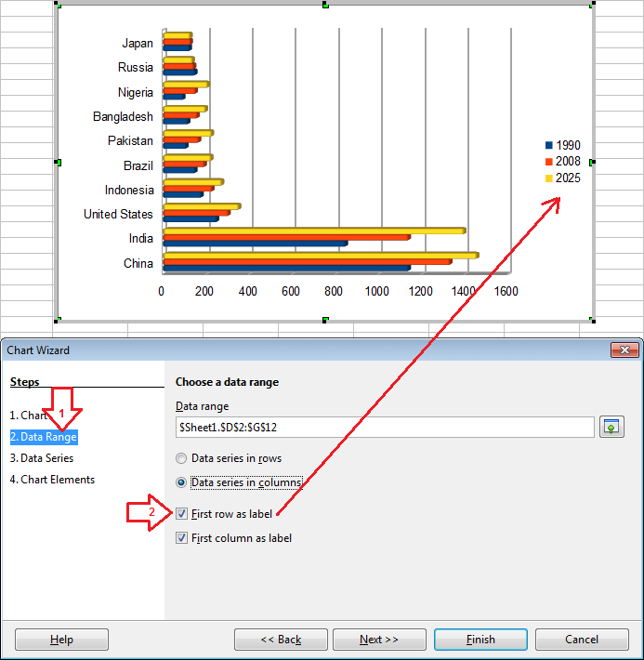Click the Back button
This screenshot has width=644, height=660.
281,640
